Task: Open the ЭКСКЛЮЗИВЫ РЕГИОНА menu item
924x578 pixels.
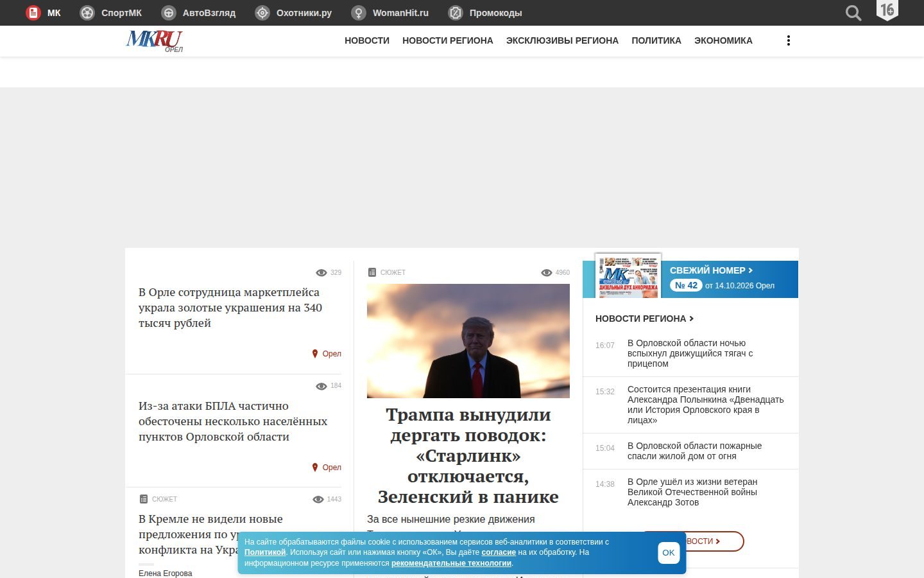Action: (x=562, y=40)
